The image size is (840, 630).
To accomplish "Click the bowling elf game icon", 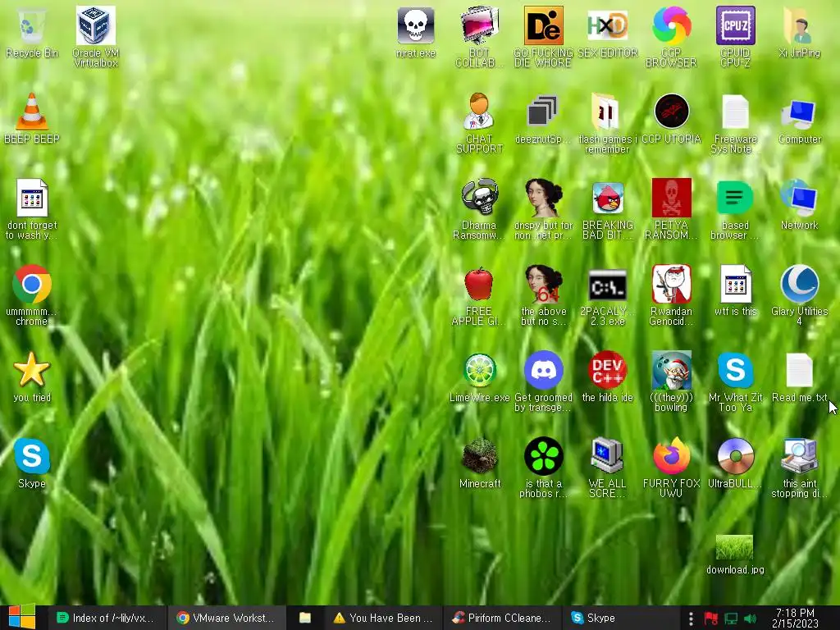I will pyautogui.click(x=671, y=370).
